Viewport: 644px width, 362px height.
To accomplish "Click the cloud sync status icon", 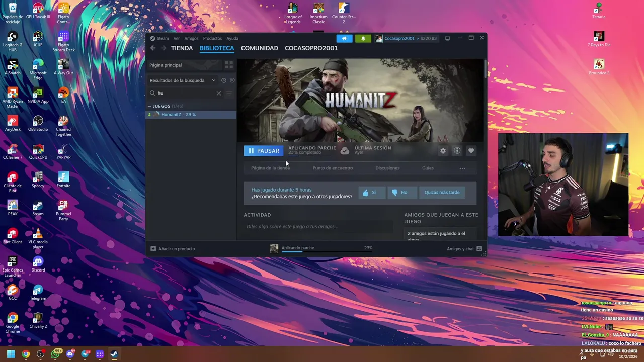I will tap(345, 151).
